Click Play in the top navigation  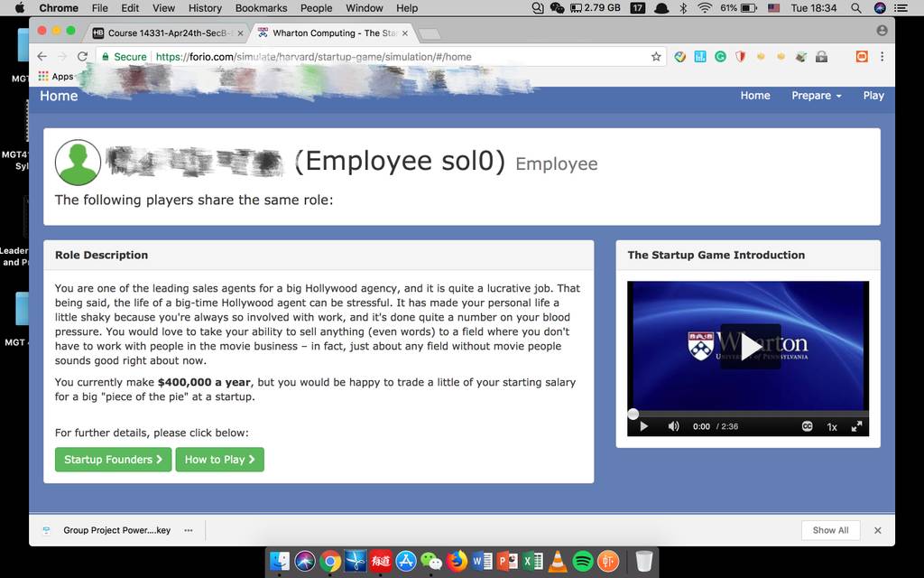[x=873, y=96]
